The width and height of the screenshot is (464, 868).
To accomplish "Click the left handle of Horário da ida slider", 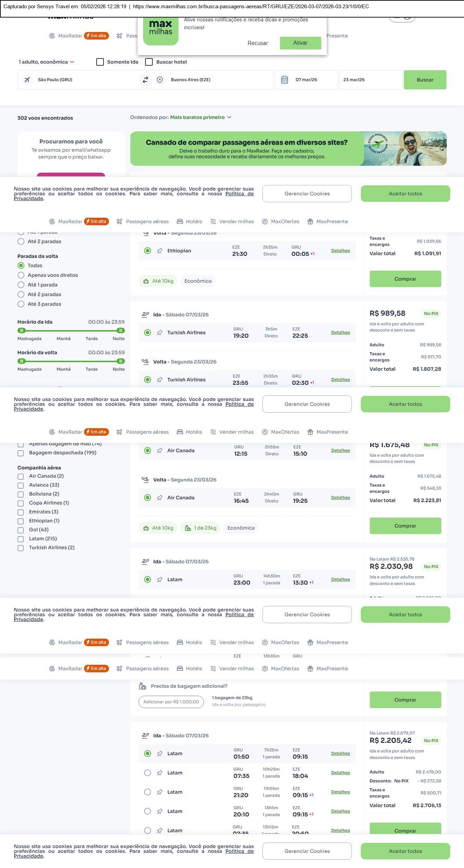I will pyautogui.click(x=21, y=330).
